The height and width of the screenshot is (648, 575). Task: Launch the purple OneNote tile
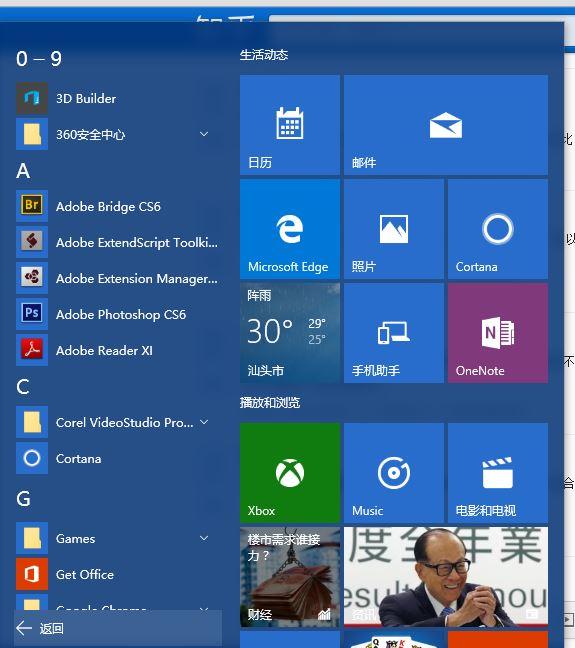point(498,333)
